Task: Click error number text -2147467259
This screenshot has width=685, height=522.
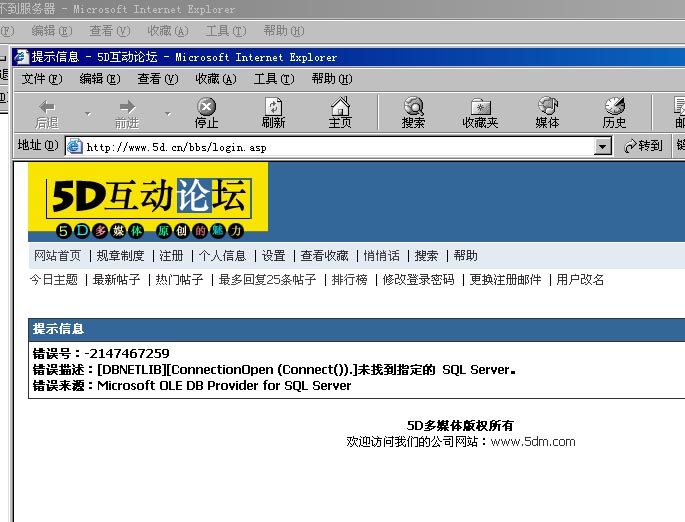Action: (x=127, y=353)
